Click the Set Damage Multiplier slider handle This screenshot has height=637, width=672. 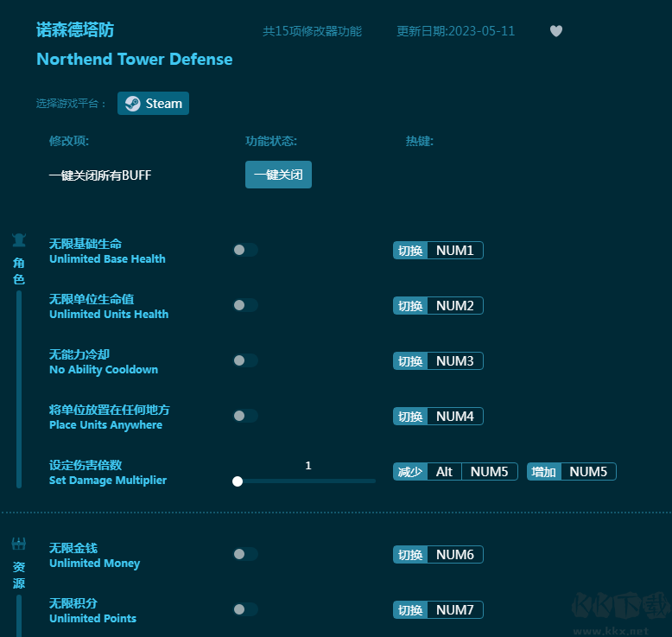(238, 481)
